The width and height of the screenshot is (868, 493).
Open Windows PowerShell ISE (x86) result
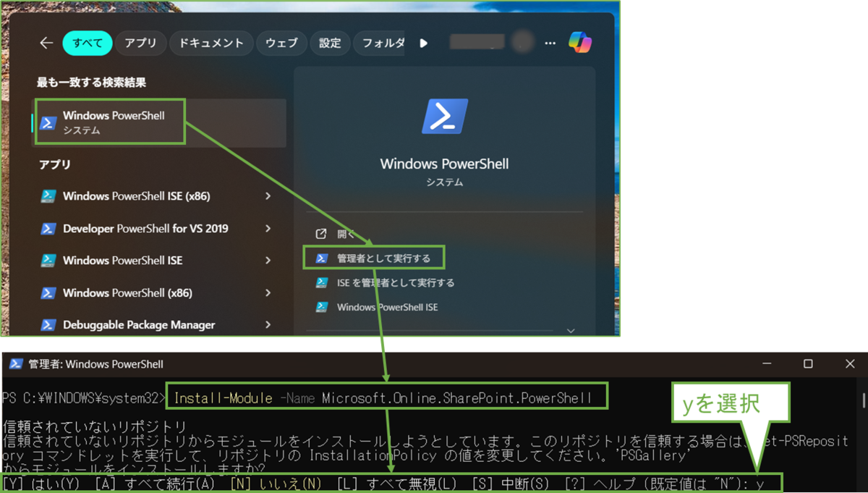[x=136, y=196]
